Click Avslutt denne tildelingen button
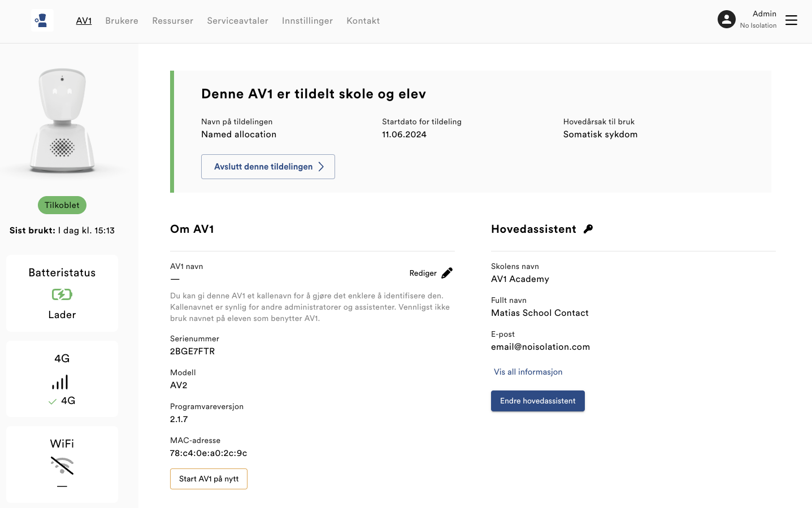 point(268,167)
